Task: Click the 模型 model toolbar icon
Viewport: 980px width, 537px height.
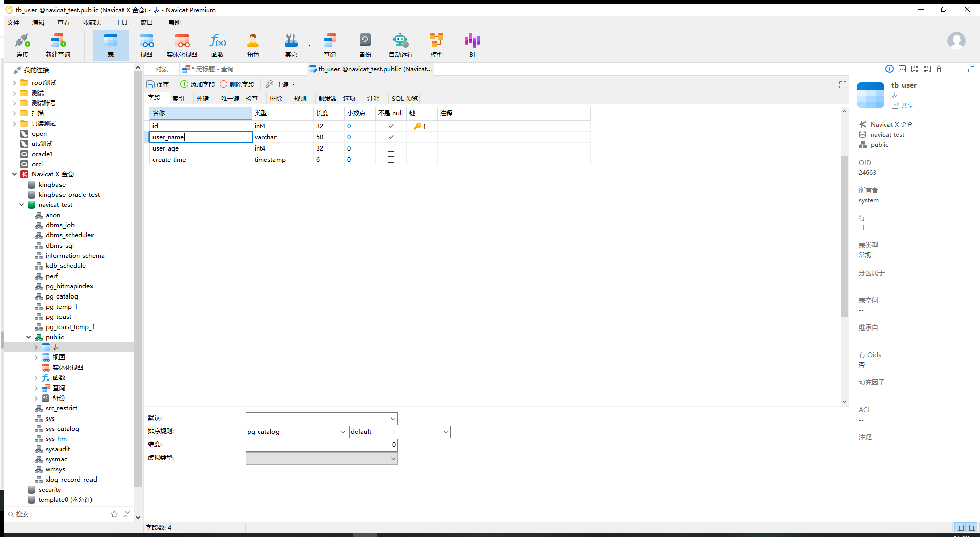Action: click(437, 45)
